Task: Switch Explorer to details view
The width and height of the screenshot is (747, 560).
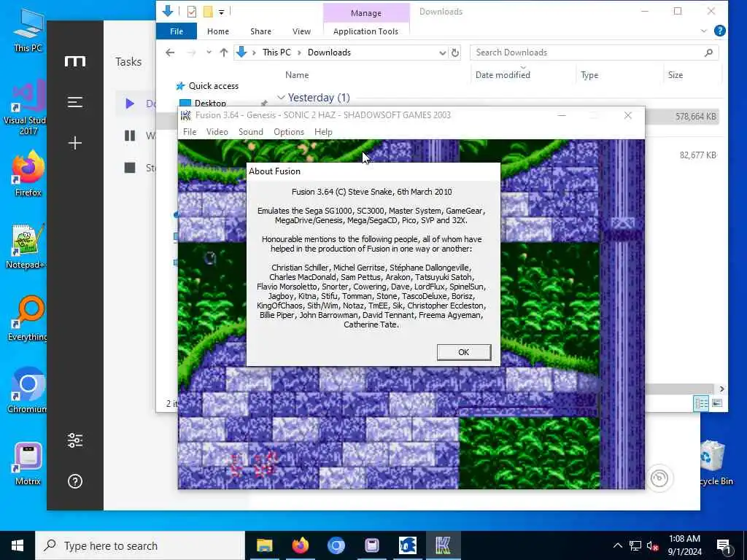Action: coord(701,403)
